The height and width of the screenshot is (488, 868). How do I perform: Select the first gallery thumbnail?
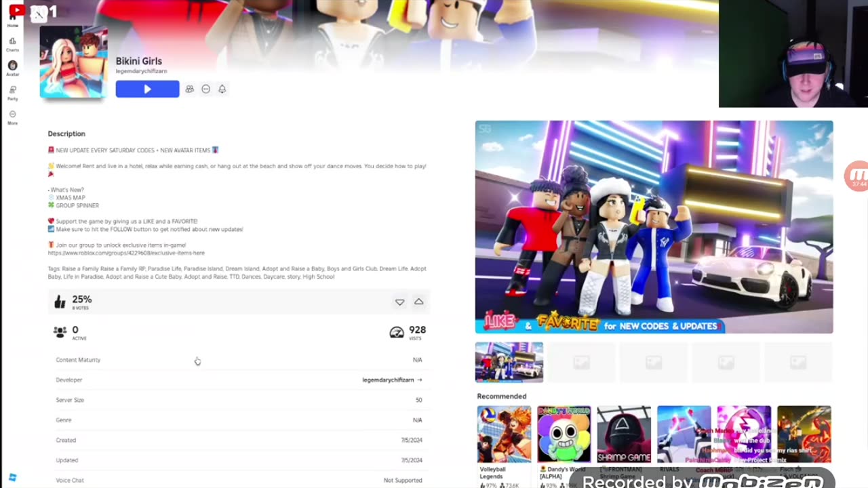click(x=509, y=362)
